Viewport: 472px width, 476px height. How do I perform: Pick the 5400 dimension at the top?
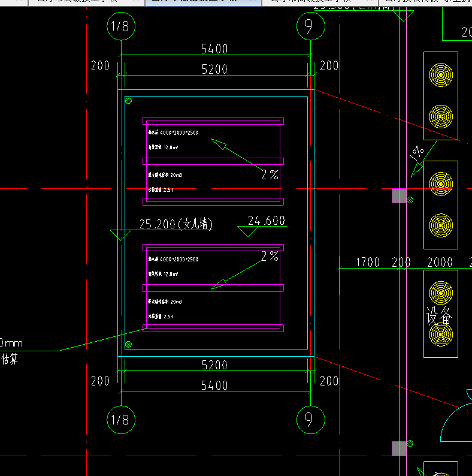coord(214,49)
